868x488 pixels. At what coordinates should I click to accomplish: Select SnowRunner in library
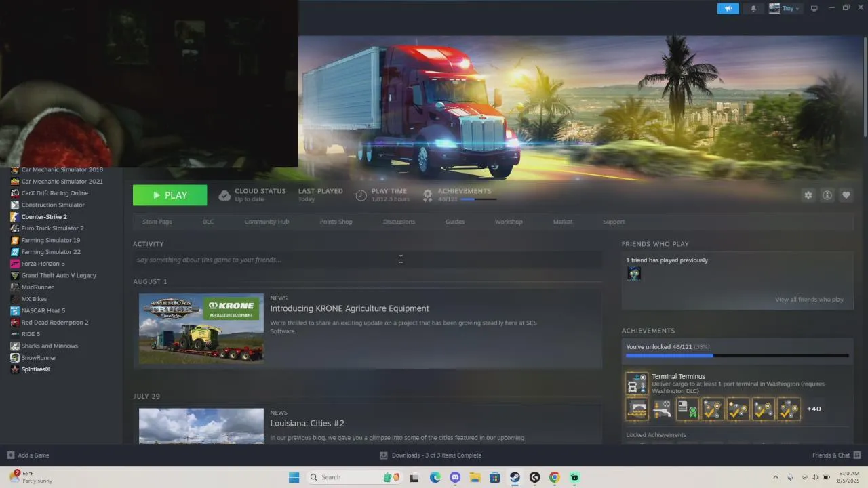pyautogui.click(x=39, y=358)
